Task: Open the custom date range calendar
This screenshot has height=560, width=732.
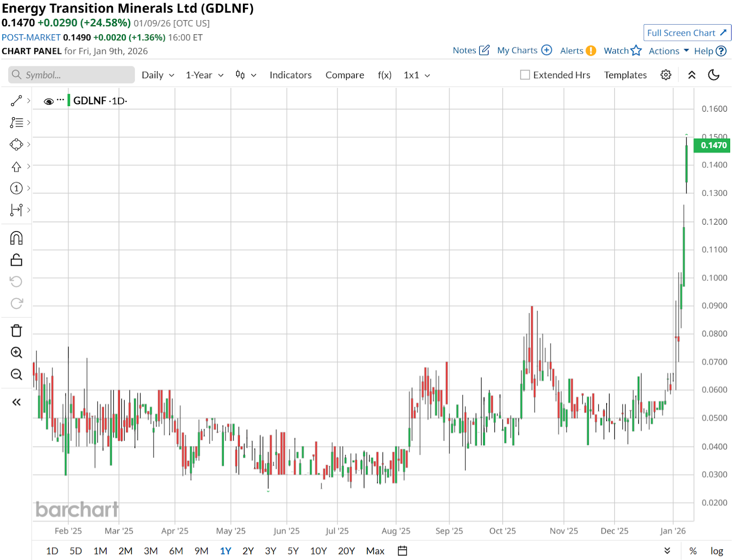Action: [x=403, y=551]
